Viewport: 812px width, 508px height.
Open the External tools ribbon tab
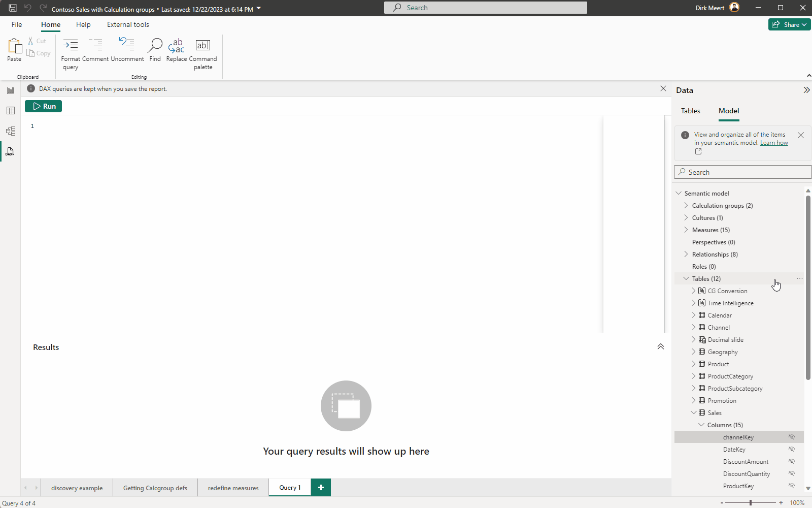click(128, 24)
